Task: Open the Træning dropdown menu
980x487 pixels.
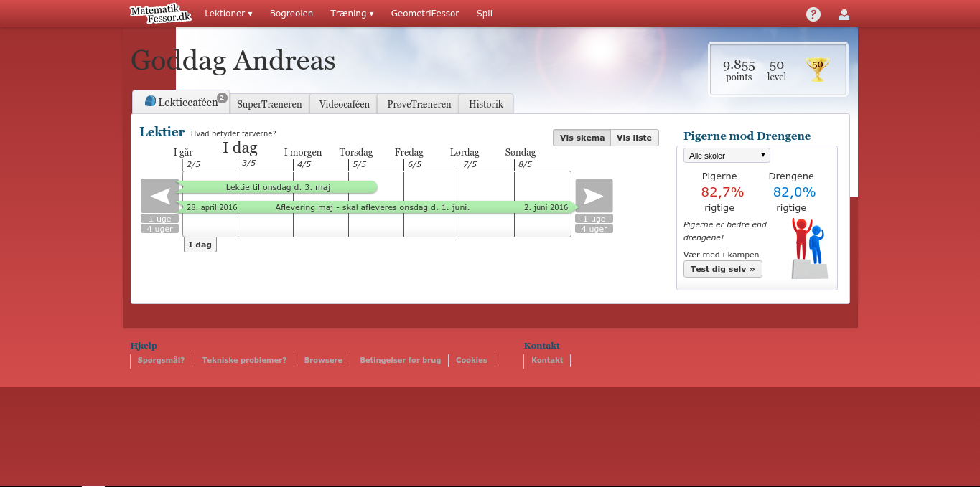Action: [x=352, y=14]
